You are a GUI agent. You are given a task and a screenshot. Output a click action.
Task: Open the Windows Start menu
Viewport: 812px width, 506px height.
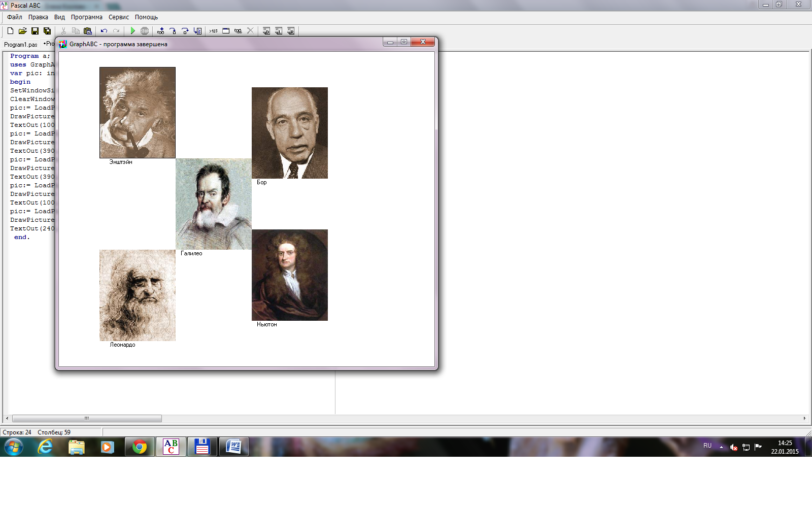pos(14,447)
